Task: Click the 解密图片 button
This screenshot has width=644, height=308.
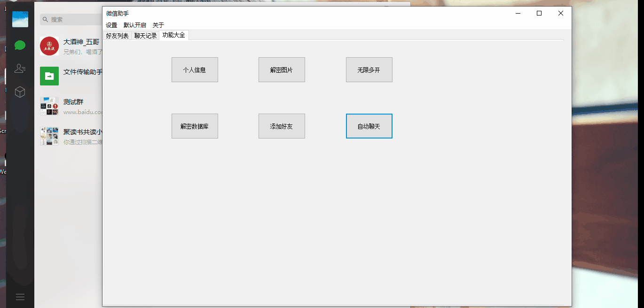Action: pos(281,69)
